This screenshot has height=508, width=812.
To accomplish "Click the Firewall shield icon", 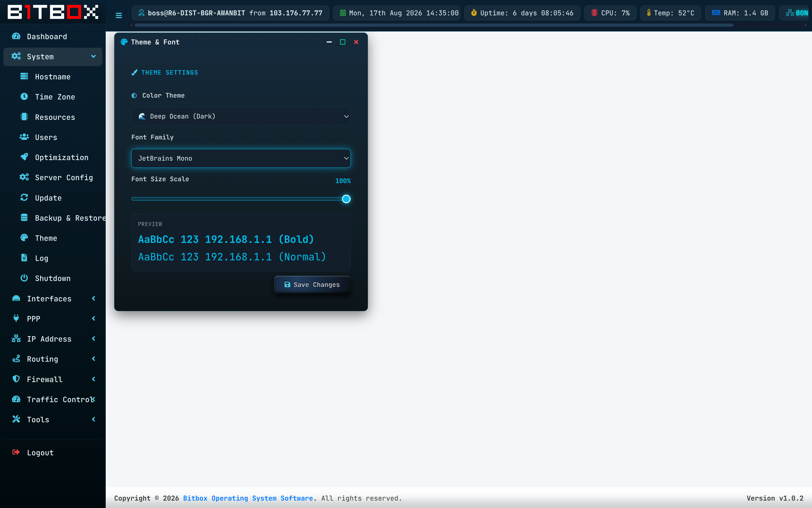I will coord(16,379).
